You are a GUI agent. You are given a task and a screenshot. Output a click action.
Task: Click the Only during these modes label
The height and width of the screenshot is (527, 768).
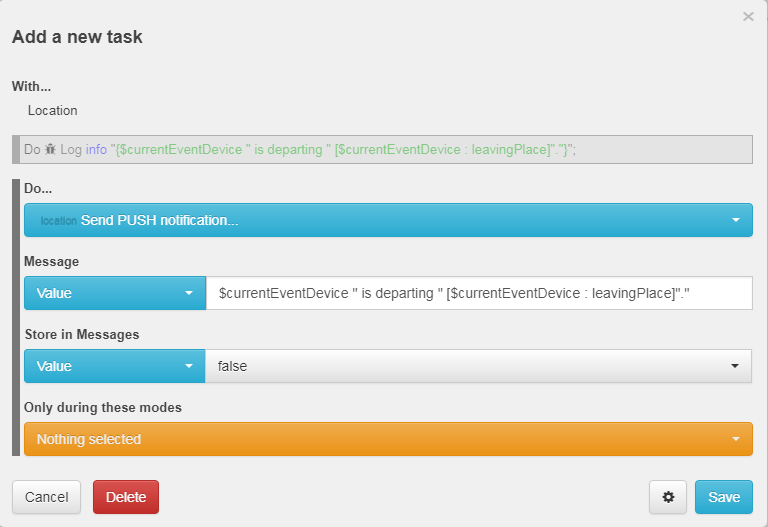pyautogui.click(x=103, y=407)
